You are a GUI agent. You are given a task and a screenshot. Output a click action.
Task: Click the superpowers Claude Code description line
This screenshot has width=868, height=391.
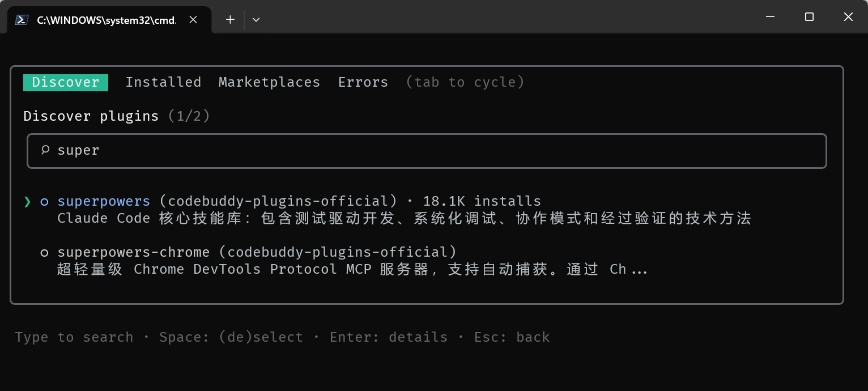coord(404,219)
